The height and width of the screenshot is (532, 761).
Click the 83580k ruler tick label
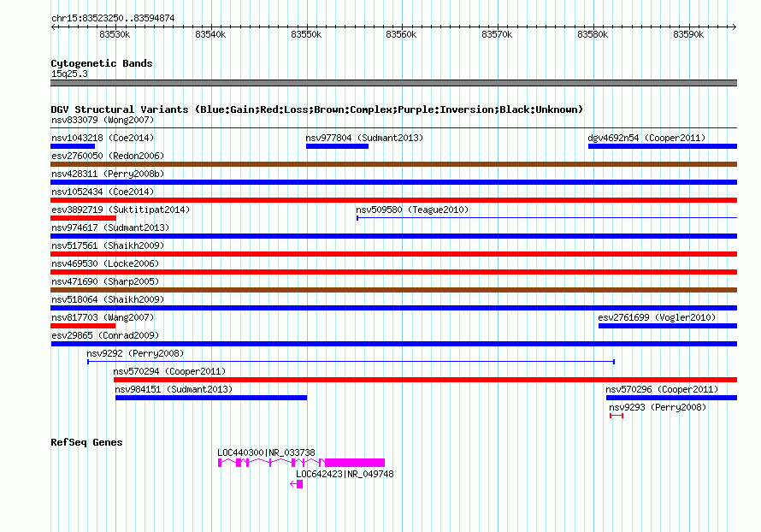tap(592, 34)
